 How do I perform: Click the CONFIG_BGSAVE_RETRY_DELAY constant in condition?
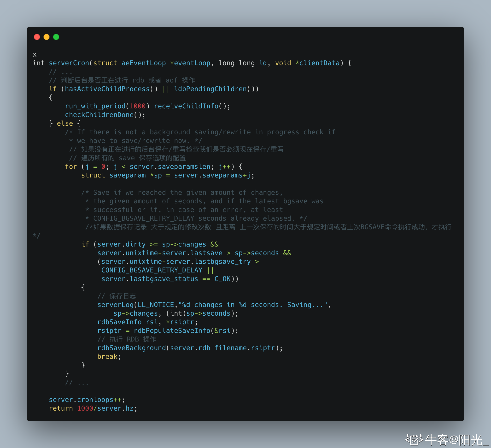point(152,270)
